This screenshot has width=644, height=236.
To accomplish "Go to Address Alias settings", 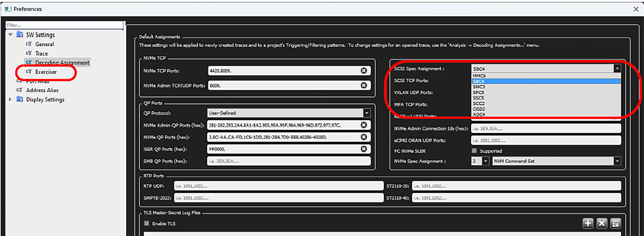I will point(42,90).
